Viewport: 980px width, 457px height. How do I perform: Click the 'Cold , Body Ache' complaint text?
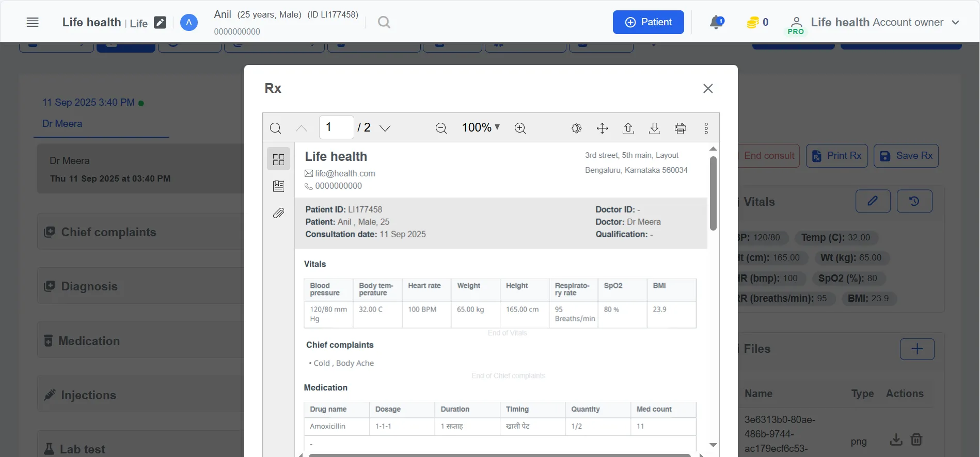(343, 363)
